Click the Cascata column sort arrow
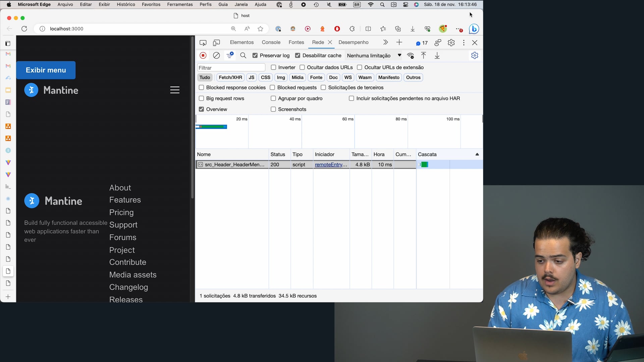The height and width of the screenshot is (362, 644). (477, 155)
